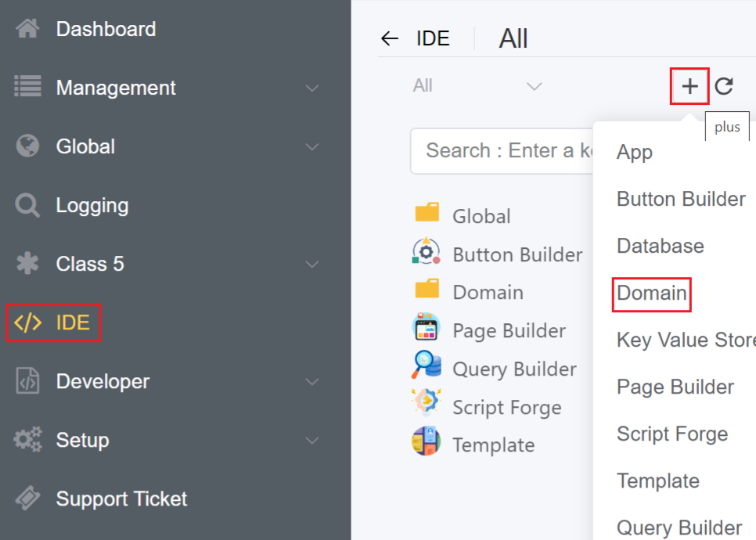Go to Dashboard in the sidebar

coord(105,29)
